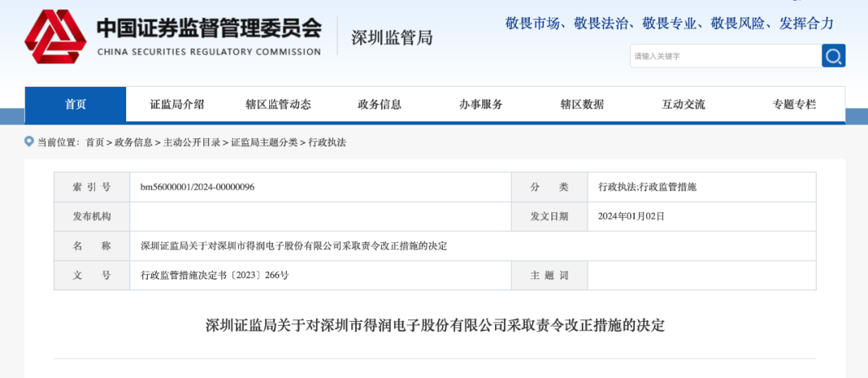Follow the 政务信息 breadcrumb link
Image resolution: width=868 pixels, height=378 pixels.
(x=133, y=142)
